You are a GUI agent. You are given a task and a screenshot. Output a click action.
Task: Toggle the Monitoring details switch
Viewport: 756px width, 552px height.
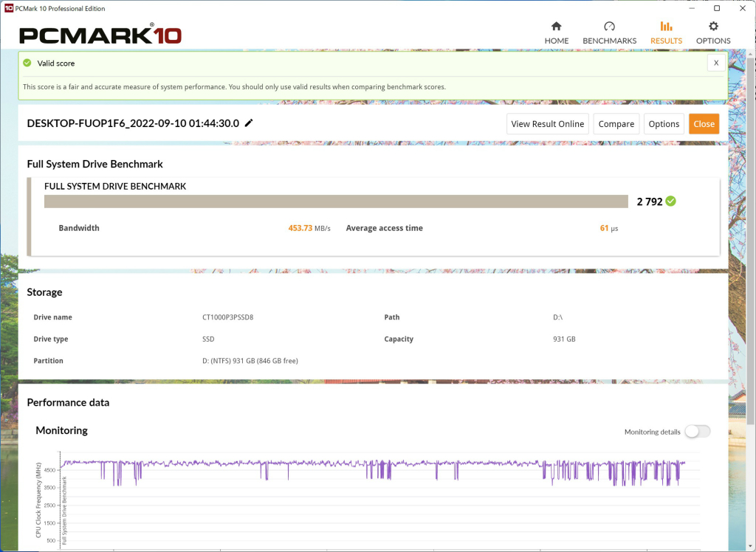point(698,432)
